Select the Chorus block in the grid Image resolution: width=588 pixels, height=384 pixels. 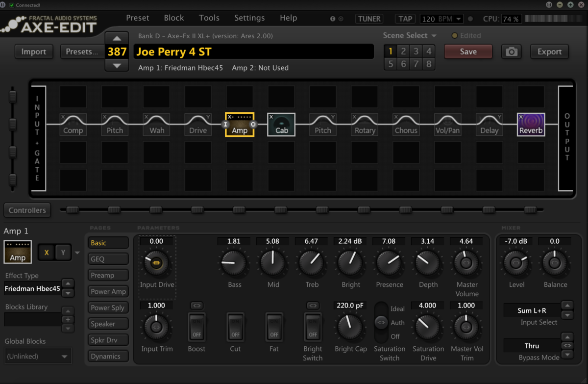click(x=406, y=125)
